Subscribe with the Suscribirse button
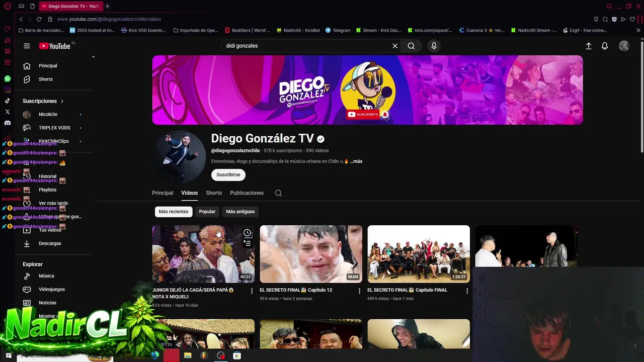This screenshot has width=644, height=362. point(228,175)
